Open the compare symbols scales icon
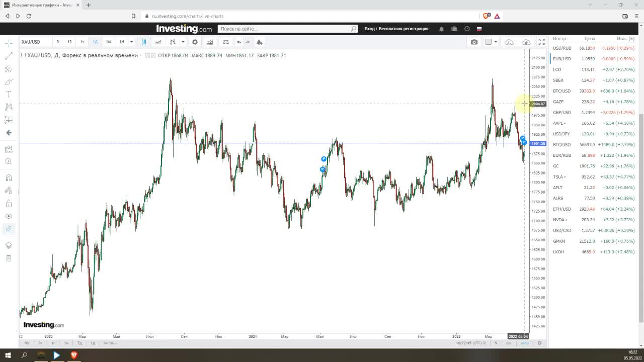The width and height of the screenshot is (644, 362). (225, 42)
